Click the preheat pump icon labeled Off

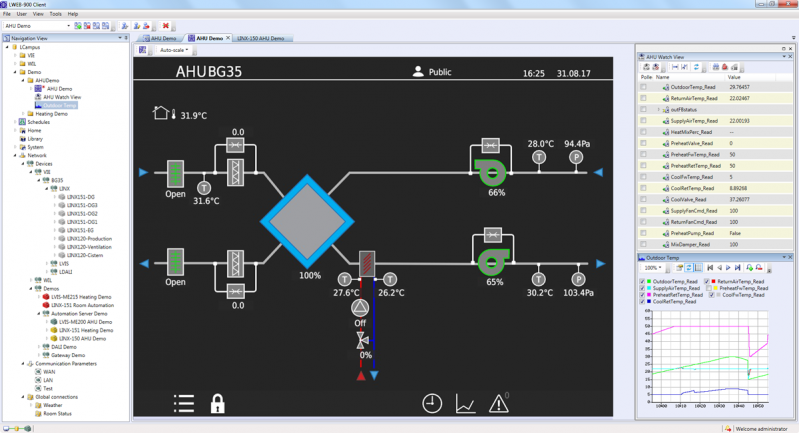coord(360,309)
